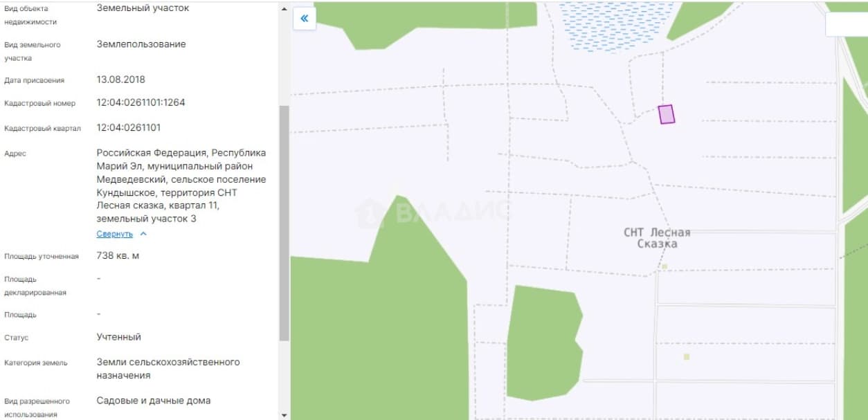Click the white box at map's top-right
This screenshot has width=868, height=420.
click(847, 24)
